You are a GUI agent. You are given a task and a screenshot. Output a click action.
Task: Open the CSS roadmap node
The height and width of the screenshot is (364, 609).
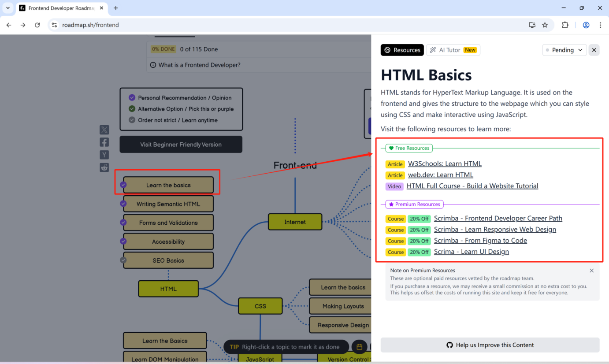tap(260, 306)
